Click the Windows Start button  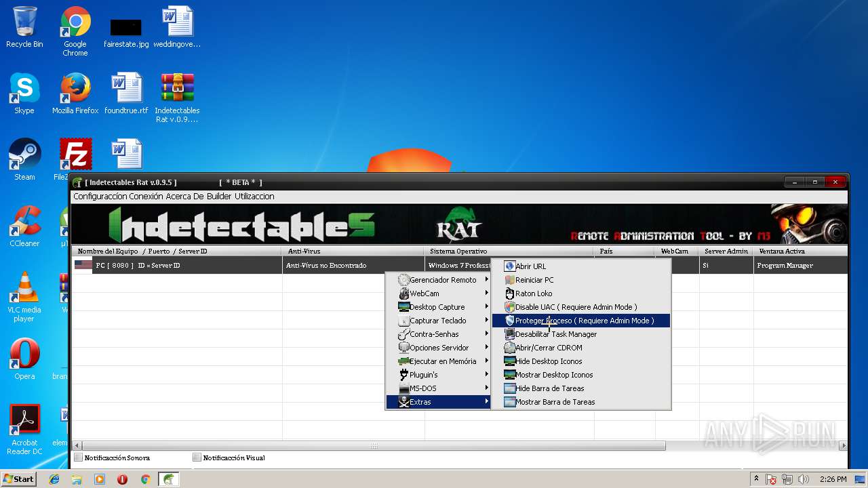click(x=19, y=479)
